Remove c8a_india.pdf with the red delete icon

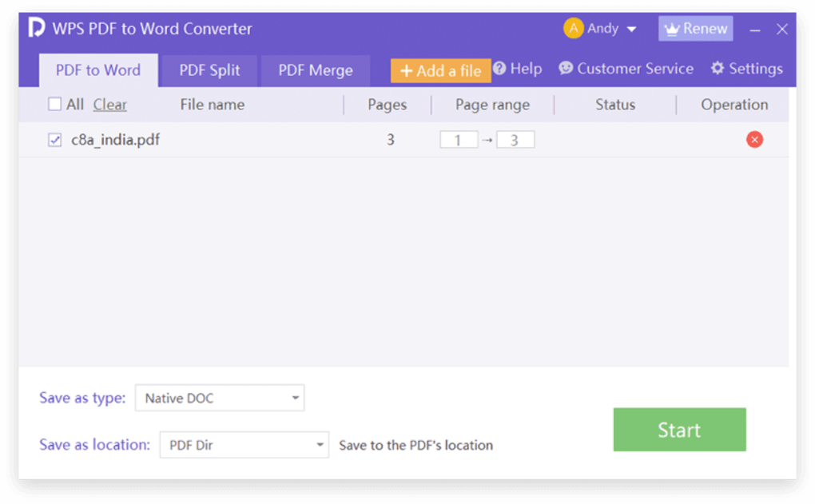pos(754,139)
